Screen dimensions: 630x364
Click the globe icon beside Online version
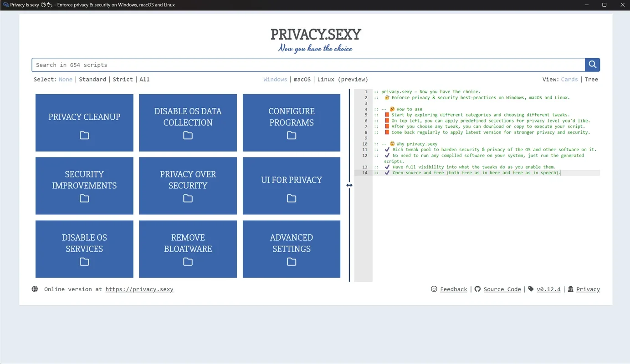click(x=35, y=289)
